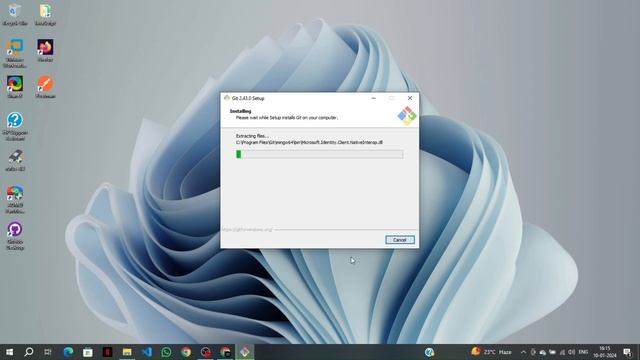
Task: Open battery status tray icon
Action: [x=552, y=352]
